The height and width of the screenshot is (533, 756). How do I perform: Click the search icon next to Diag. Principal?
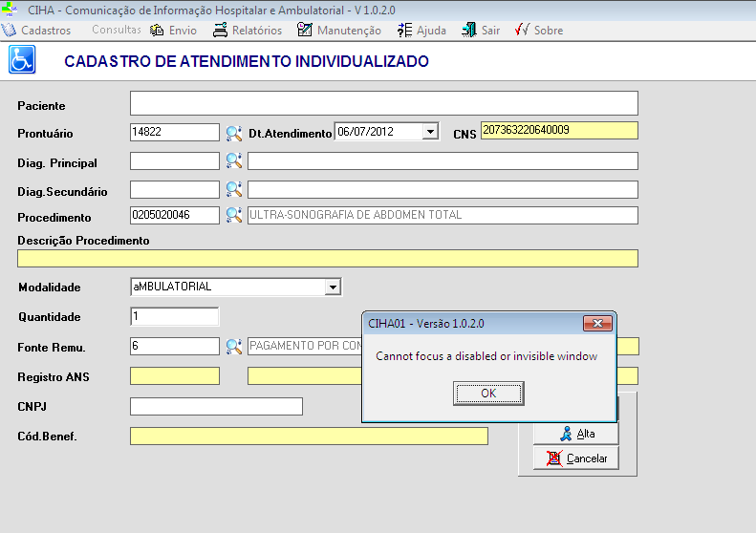click(233, 161)
